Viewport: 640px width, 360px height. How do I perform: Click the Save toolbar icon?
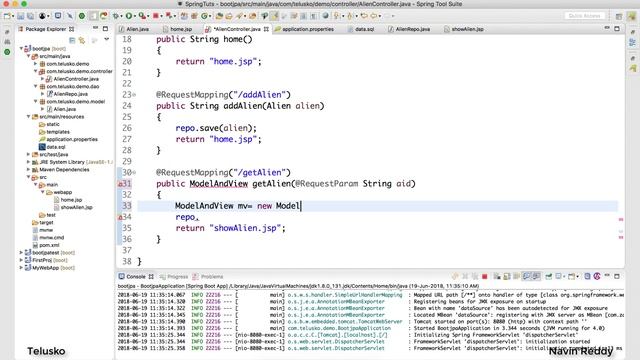[x=20, y=16]
